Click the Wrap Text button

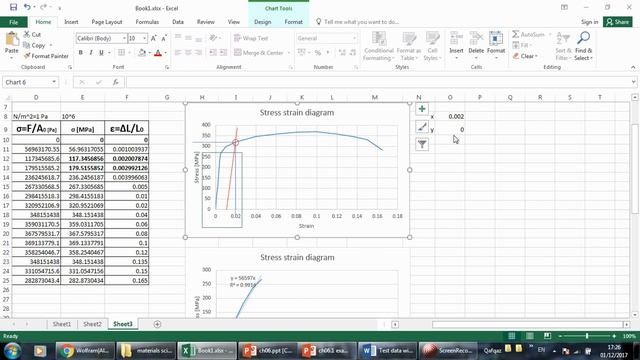pos(251,38)
